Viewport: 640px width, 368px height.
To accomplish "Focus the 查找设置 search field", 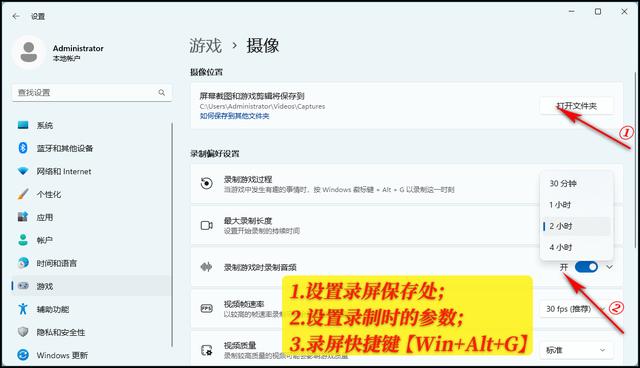I will pyautogui.click(x=92, y=93).
